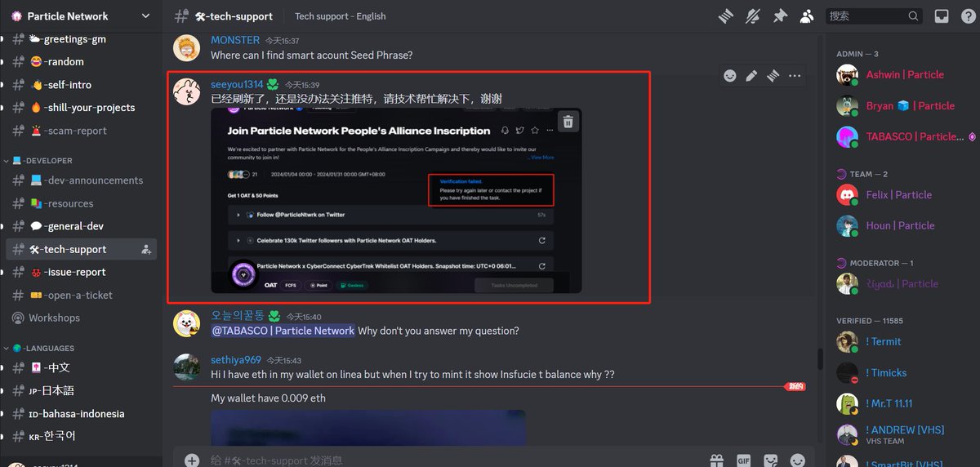Open the self-intro channel

(x=81, y=84)
